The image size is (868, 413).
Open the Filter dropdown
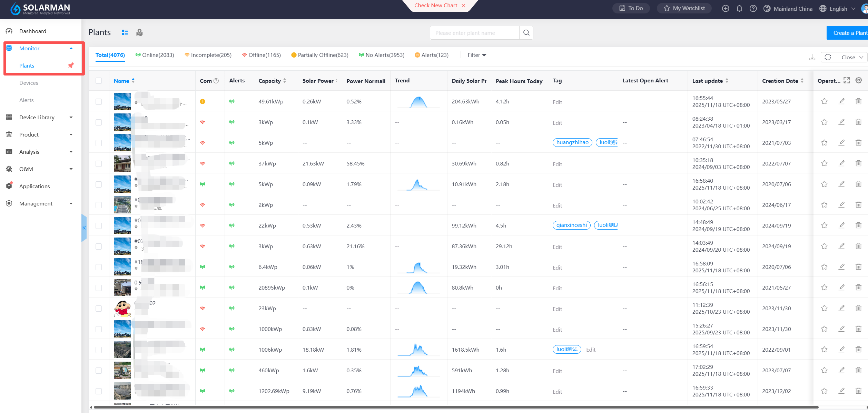pos(477,55)
